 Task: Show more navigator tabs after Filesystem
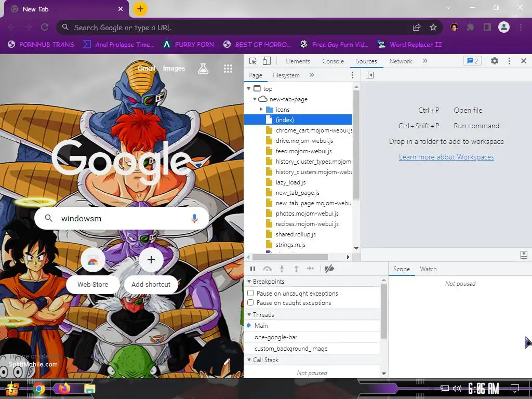pos(312,75)
